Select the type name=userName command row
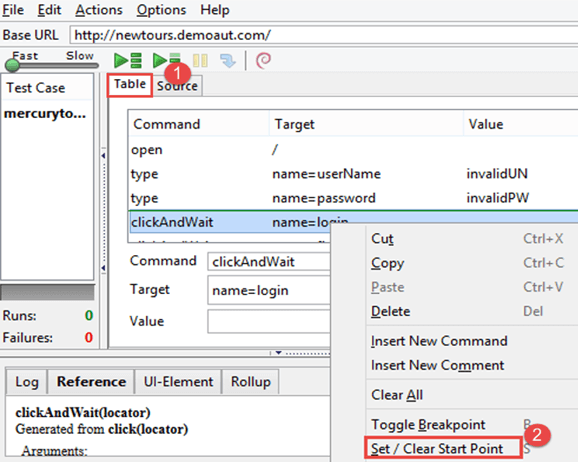The height and width of the screenshot is (462, 578). tap(353, 174)
